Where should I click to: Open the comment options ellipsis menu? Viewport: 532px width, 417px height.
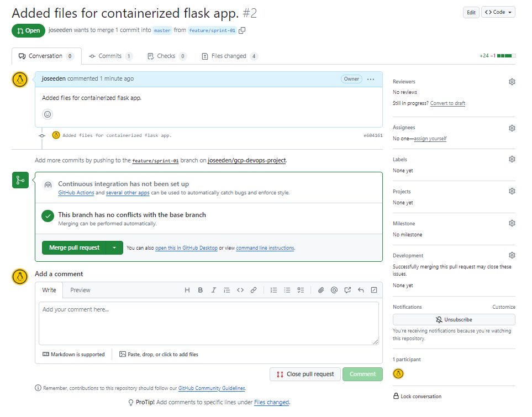[371, 79]
